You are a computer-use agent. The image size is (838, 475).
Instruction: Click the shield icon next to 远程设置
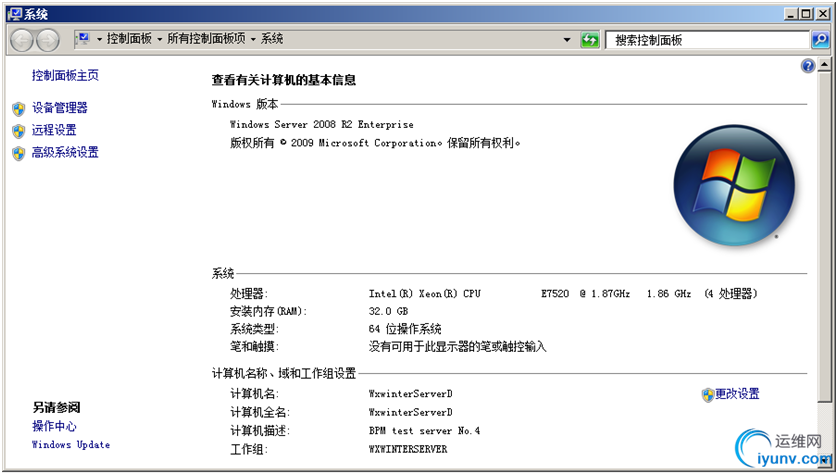pyautogui.click(x=19, y=131)
